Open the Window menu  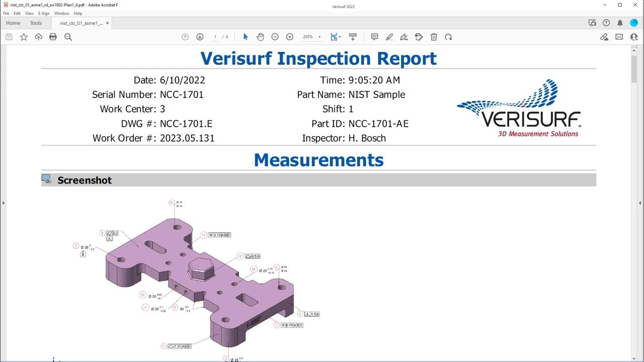point(61,14)
